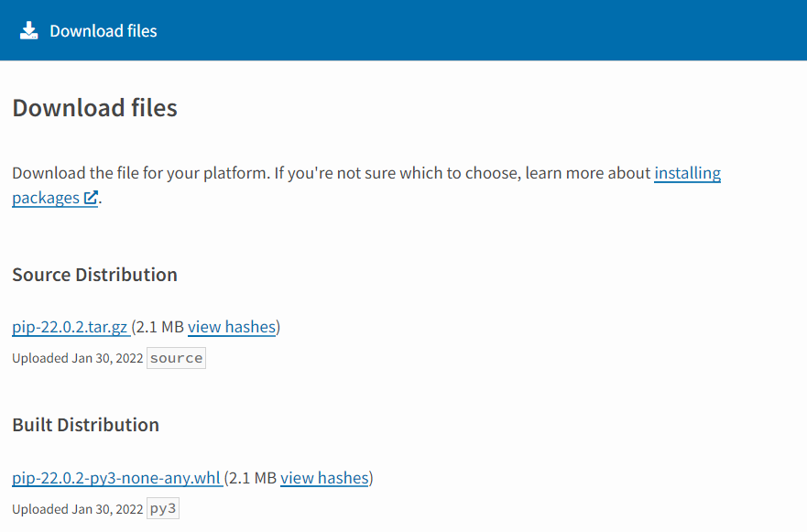Click the upload date beside the source tag
This screenshot has width=807, height=532.
pos(77,358)
